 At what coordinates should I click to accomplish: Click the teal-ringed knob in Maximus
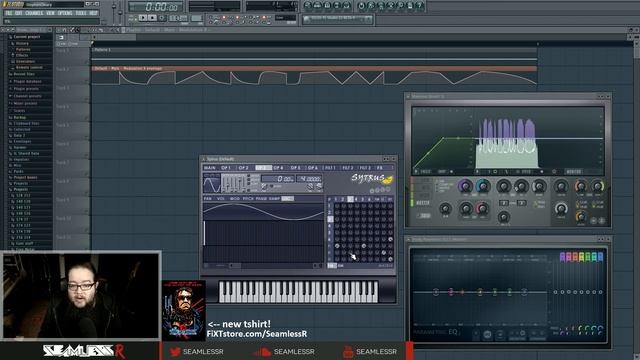tap(483, 187)
